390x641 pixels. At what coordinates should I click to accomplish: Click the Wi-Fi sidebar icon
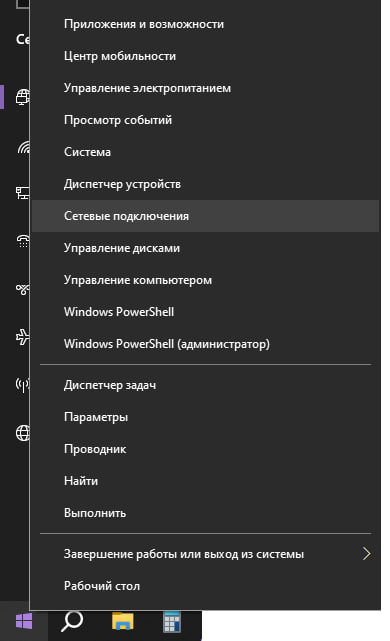(x=23, y=148)
